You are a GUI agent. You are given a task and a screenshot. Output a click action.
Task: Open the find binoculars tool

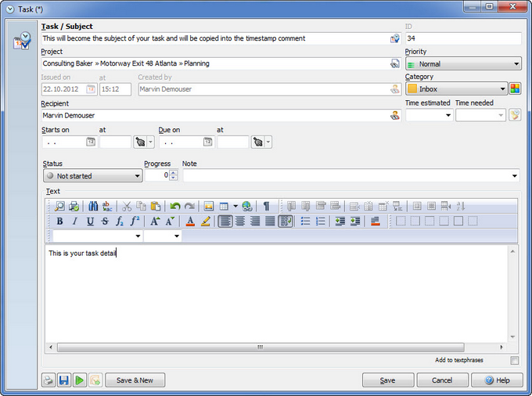coord(93,206)
